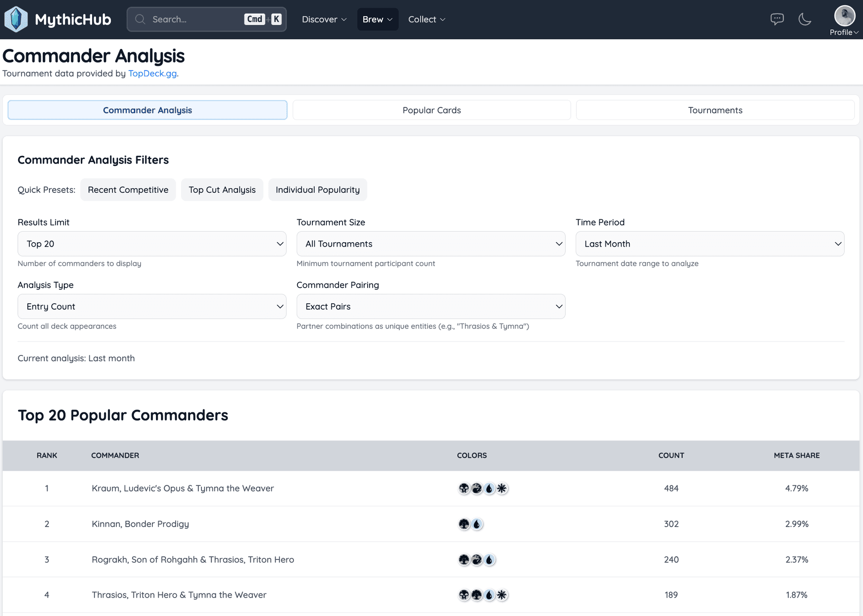Select Kinnan, Bonder Prodigy commander
863x616 pixels.
pyautogui.click(x=140, y=524)
